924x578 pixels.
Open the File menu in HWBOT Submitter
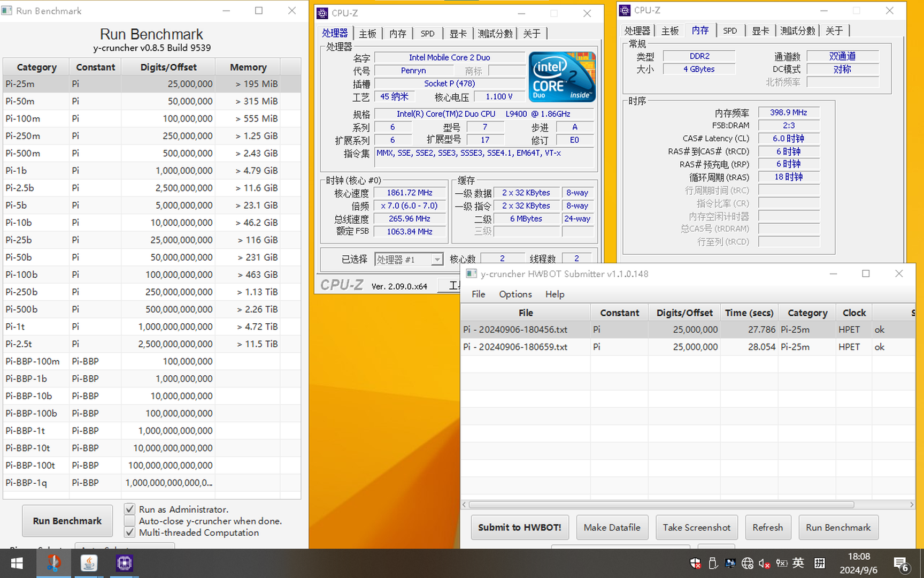(479, 294)
